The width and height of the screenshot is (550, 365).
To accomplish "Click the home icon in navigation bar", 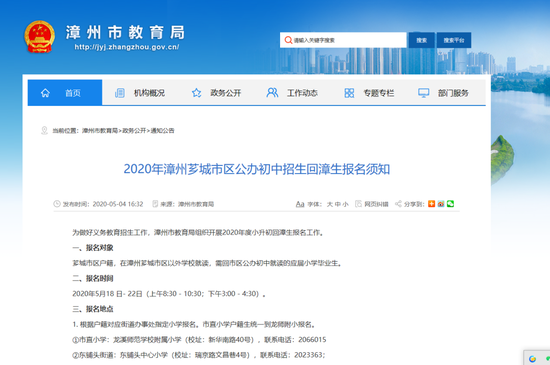I will click(45, 93).
